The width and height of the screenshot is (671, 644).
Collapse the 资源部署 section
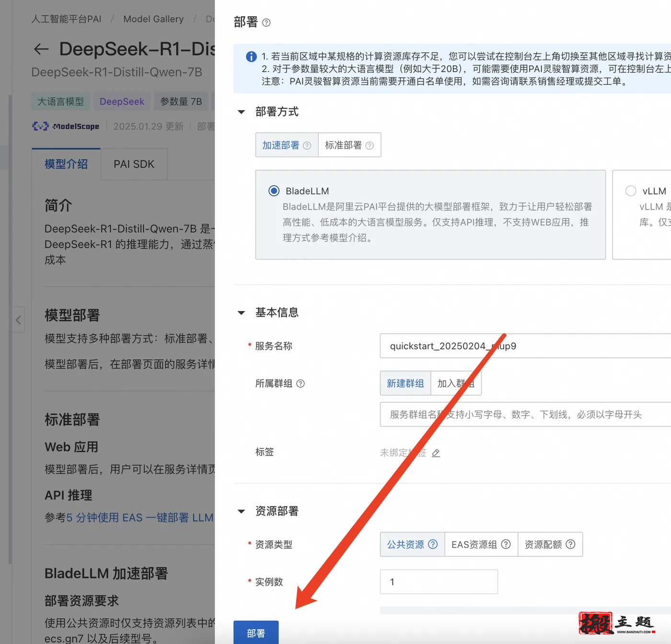[242, 512]
